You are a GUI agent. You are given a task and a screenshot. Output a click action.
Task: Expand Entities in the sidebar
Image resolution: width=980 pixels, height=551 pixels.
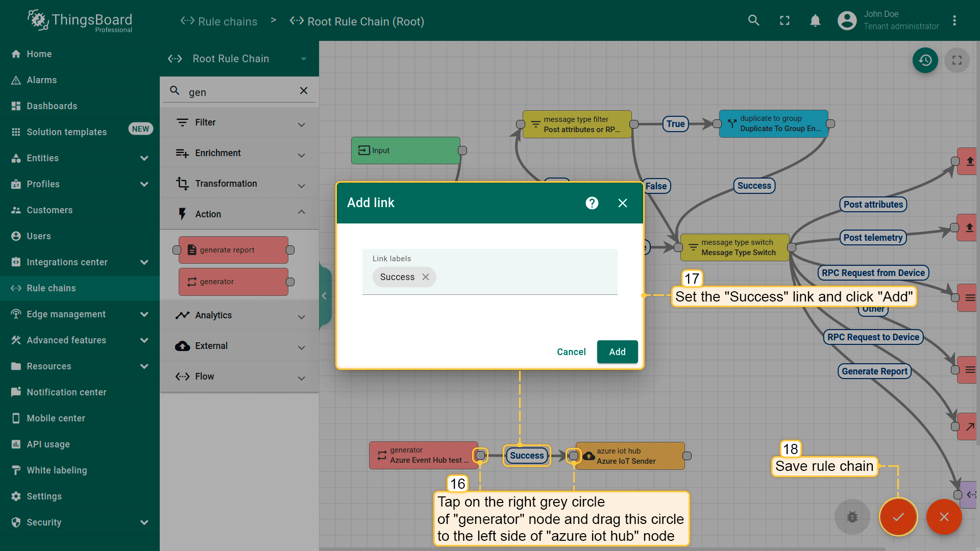144,158
